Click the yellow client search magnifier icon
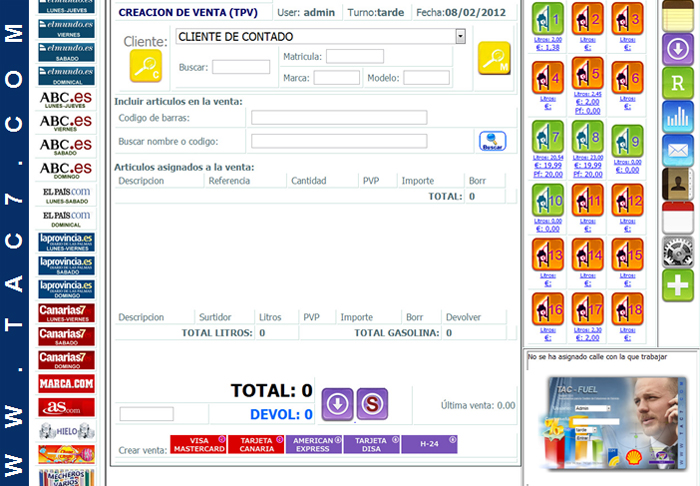This screenshot has width=700, height=486. 146,66
